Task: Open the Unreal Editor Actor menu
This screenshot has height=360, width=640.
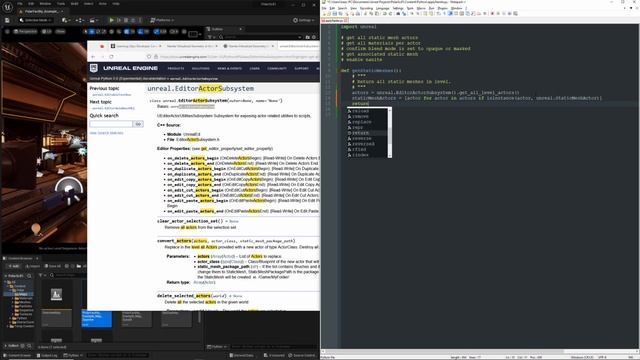Action: coord(102,4)
